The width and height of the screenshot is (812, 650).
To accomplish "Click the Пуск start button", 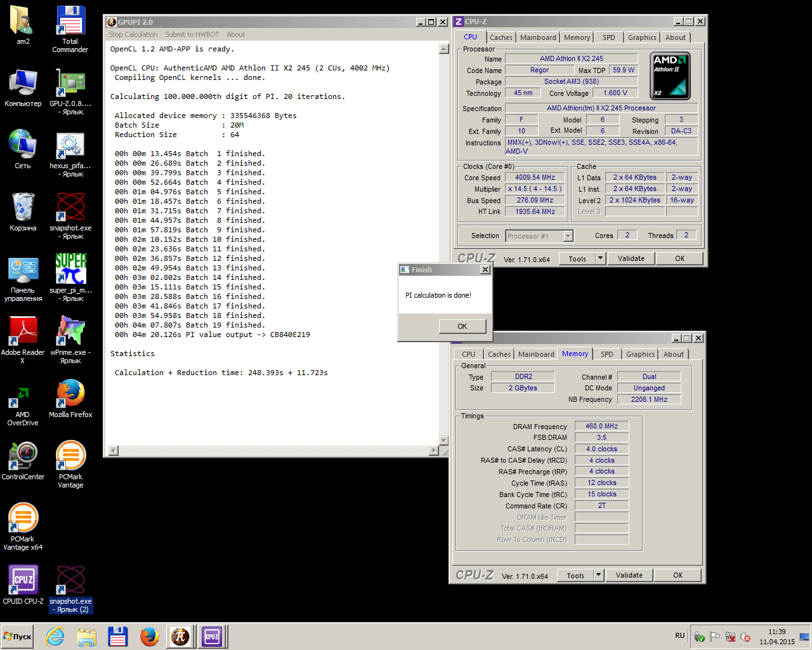I will [17, 637].
